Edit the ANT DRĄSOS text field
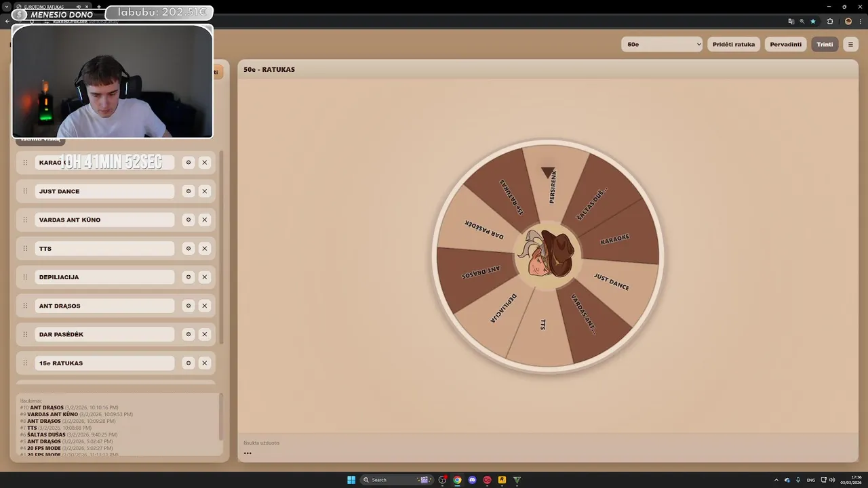Screen dimensions: 868x488 tap(104, 306)
